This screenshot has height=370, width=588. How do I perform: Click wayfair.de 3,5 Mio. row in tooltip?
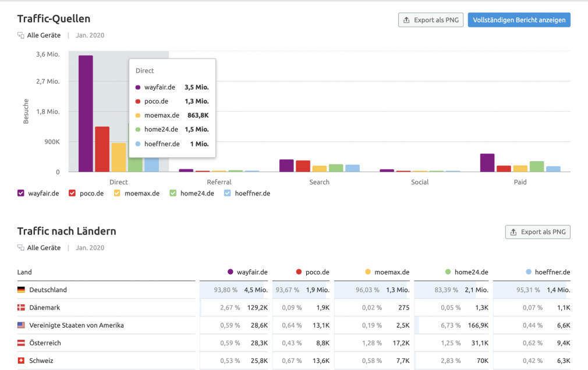tap(172, 87)
